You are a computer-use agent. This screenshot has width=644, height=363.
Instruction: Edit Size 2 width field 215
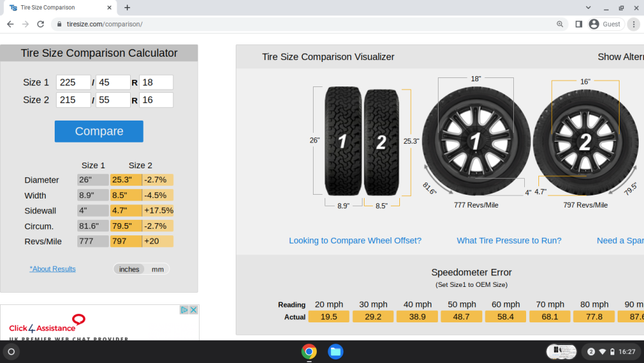(x=73, y=100)
